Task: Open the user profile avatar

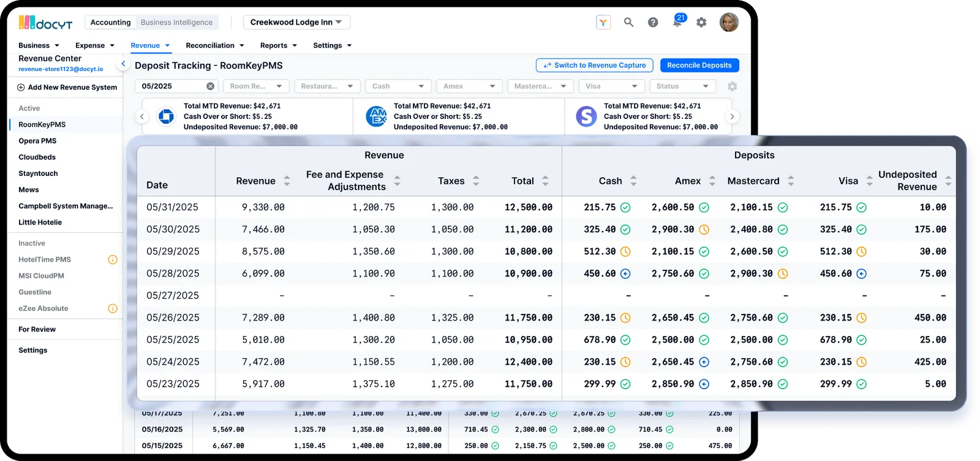Action: [729, 22]
